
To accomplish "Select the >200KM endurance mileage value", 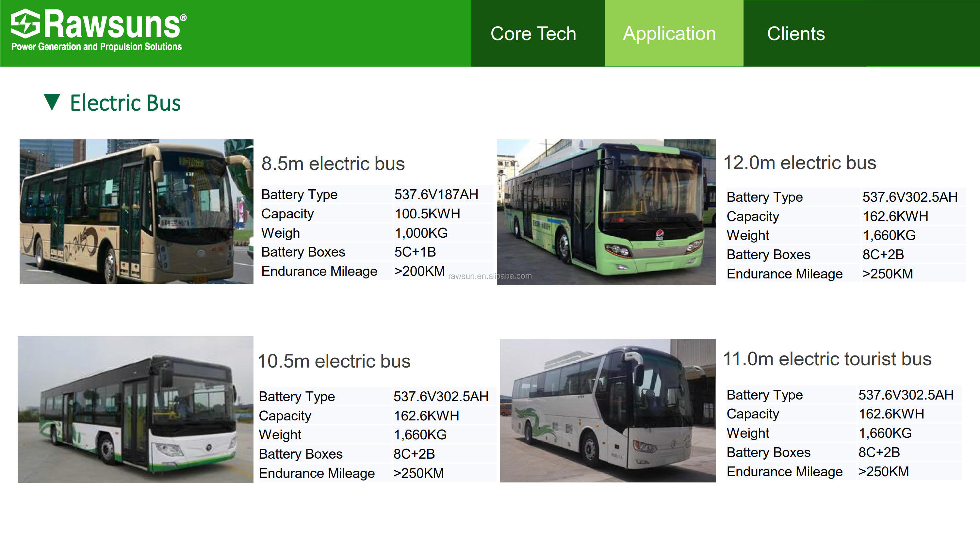I will click(419, 271).
